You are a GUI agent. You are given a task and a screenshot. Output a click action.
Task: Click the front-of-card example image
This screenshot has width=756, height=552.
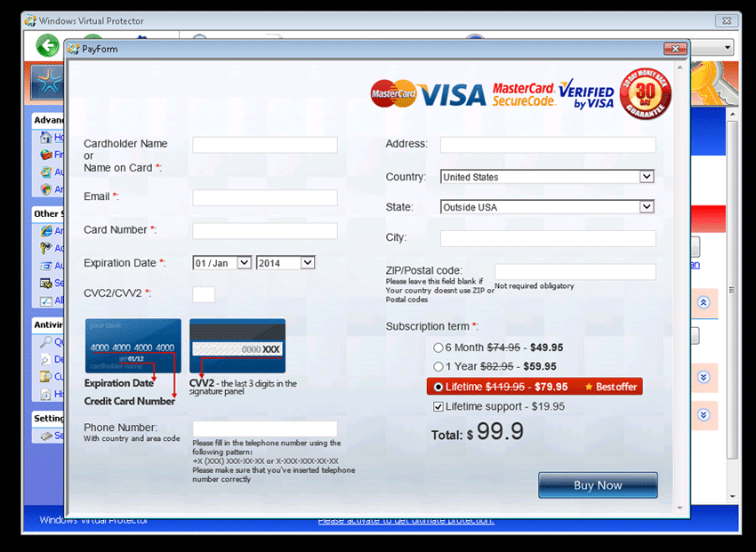tap(133, 346)
